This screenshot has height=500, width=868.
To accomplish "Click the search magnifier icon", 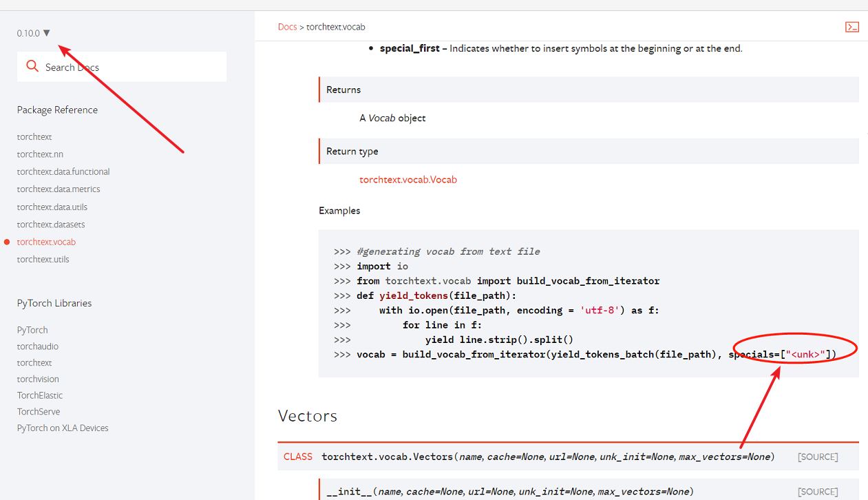I will (32, 66).
